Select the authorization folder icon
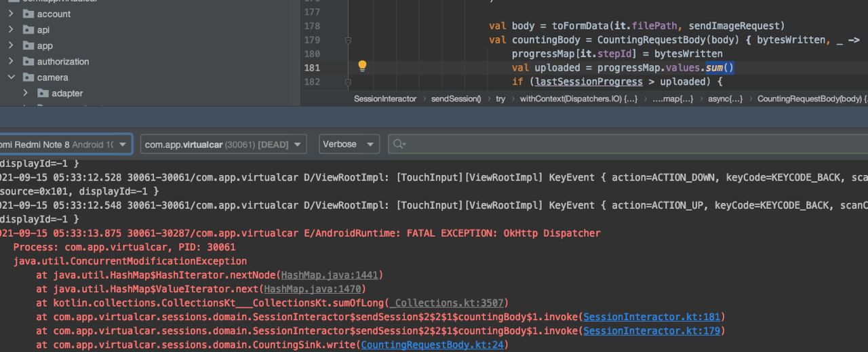The height and width of the screenshot is (352, 868). [x=28, y=61]
